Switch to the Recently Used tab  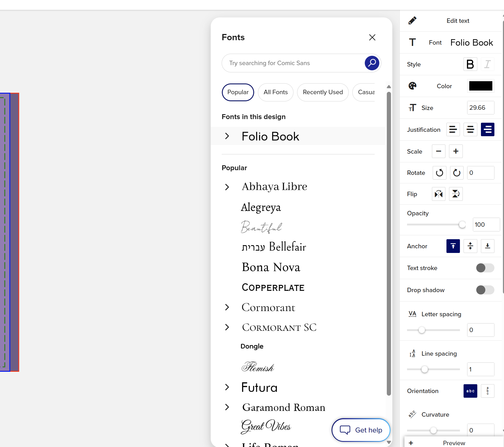(323, 92)
